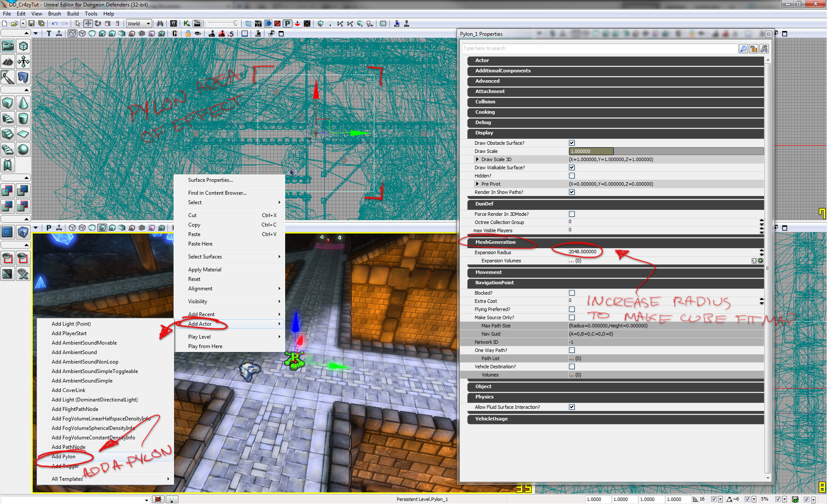
Task: Switch to camera mode in the toolbox
Action: pos(8,46)
